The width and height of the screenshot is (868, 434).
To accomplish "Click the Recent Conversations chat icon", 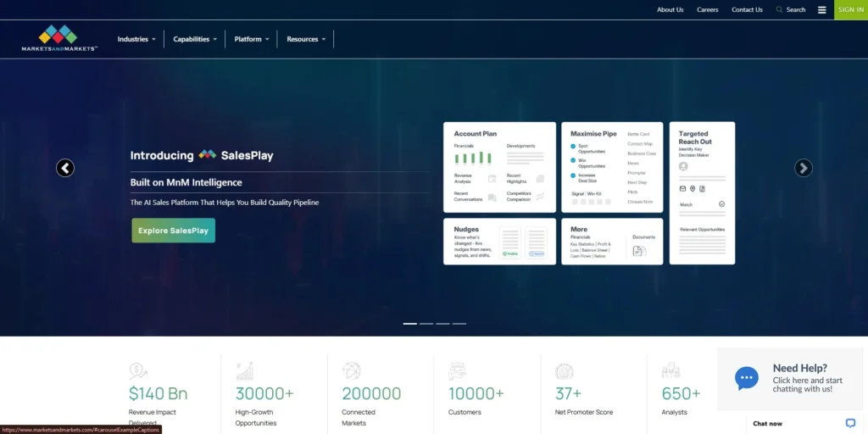I will click(492, 197).
